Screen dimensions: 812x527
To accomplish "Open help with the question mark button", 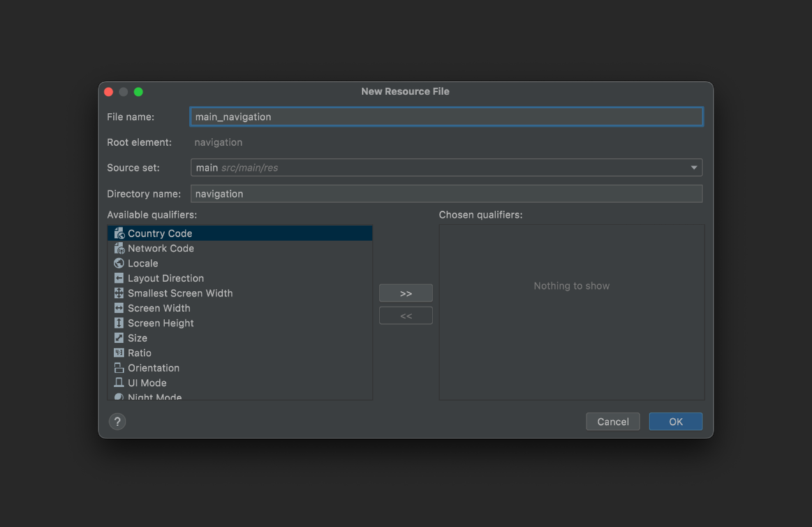I will coord(117,422).
